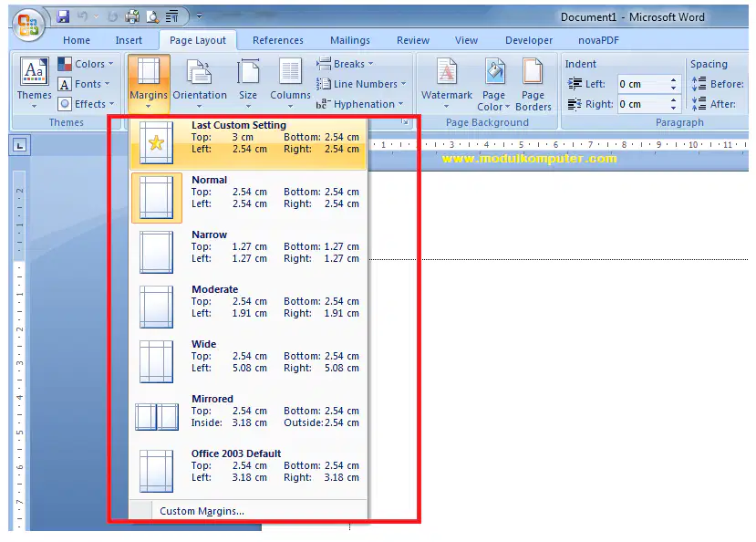
Task: Click the Wide margin page thumbnail
Action: coord(156,361)
